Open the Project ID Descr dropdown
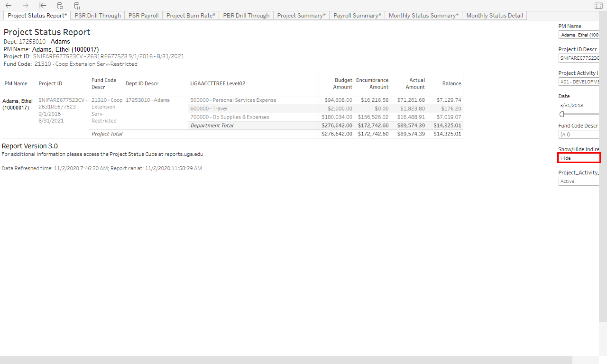This screenshot has width=607, height=364. pyautogui.click(x=579, y=58)
